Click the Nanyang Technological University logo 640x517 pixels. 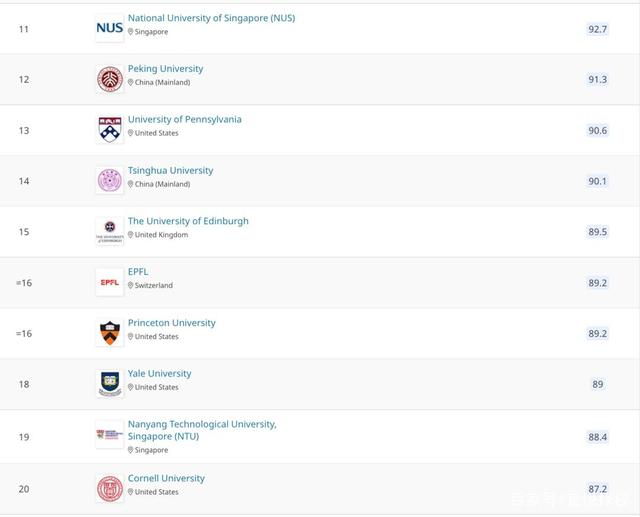click(110, 435)
